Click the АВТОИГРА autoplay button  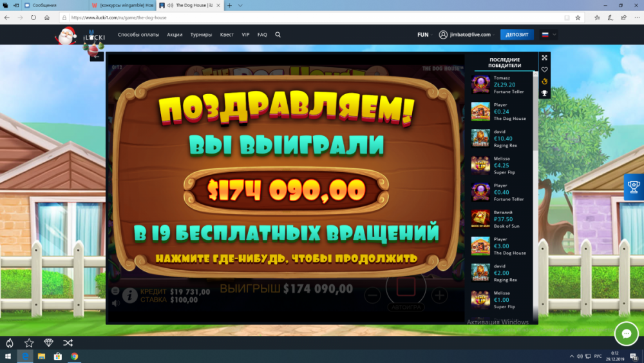click(406, 307)
